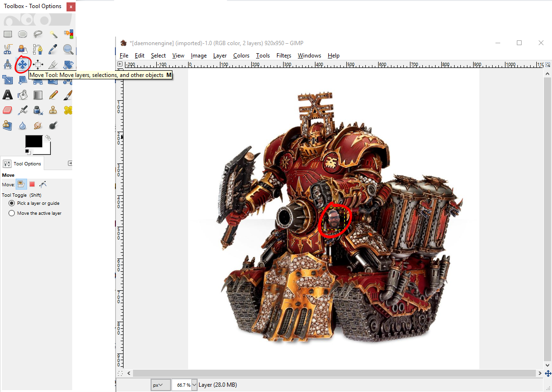The image size is (552, 392).
Task: Choose the Eraser tool
Action: [x=8, y=110]
